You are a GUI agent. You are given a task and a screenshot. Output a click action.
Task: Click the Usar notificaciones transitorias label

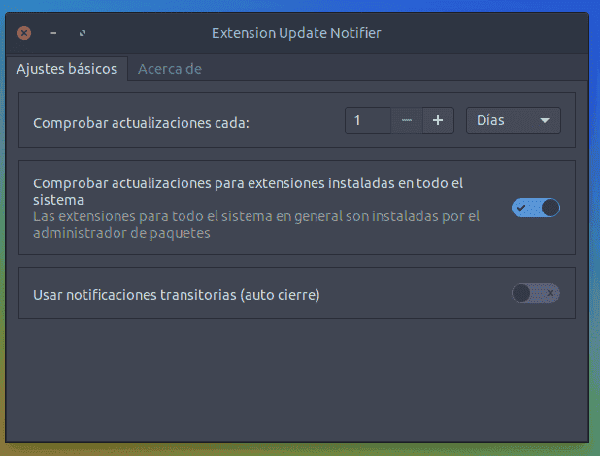point(176,295)
